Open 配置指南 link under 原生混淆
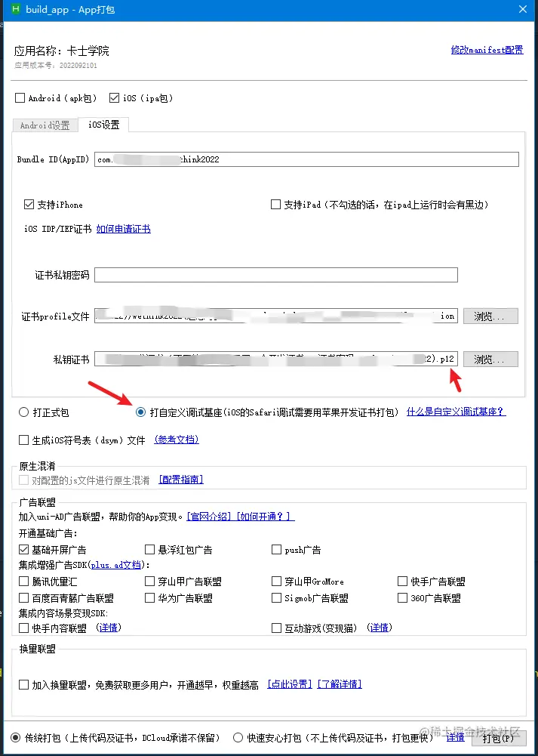The image size is (538, 756). pos(181,480)
